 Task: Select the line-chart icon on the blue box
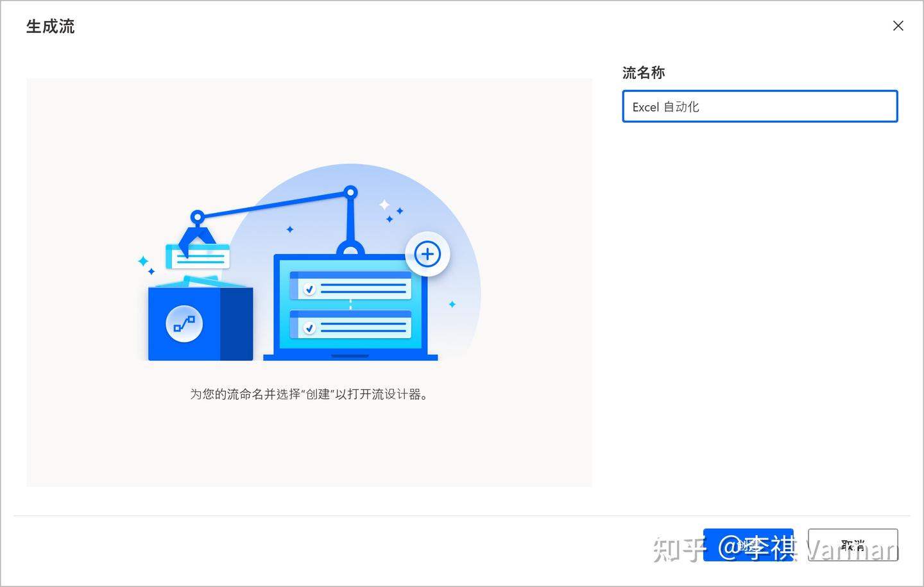click(x=184, y=324)
